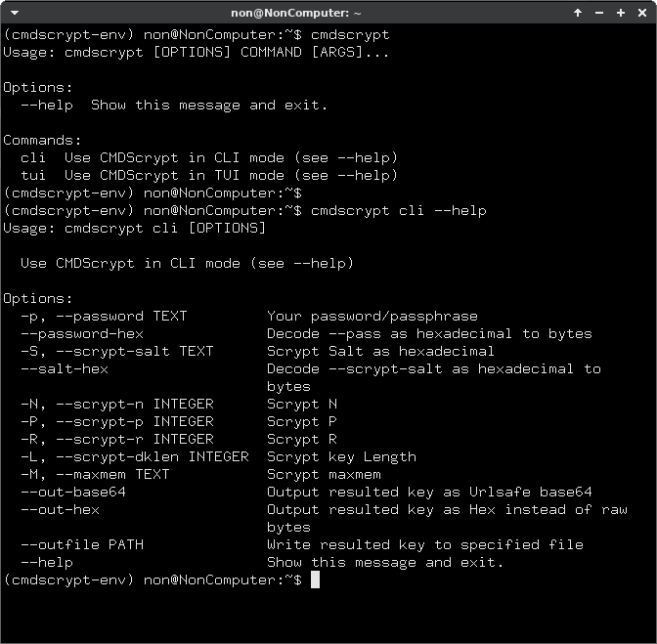Click the 'cmdscrypt cli --help' command text

point(399,211)
